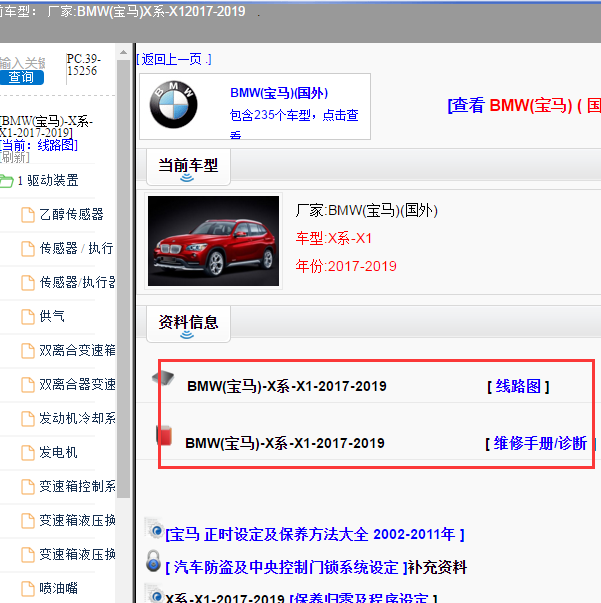Click the BMW(宝马)-X系-X1-2017-2019 线路图 row title
The height and width of the screenshot is (603, 601).
point(287,386)
